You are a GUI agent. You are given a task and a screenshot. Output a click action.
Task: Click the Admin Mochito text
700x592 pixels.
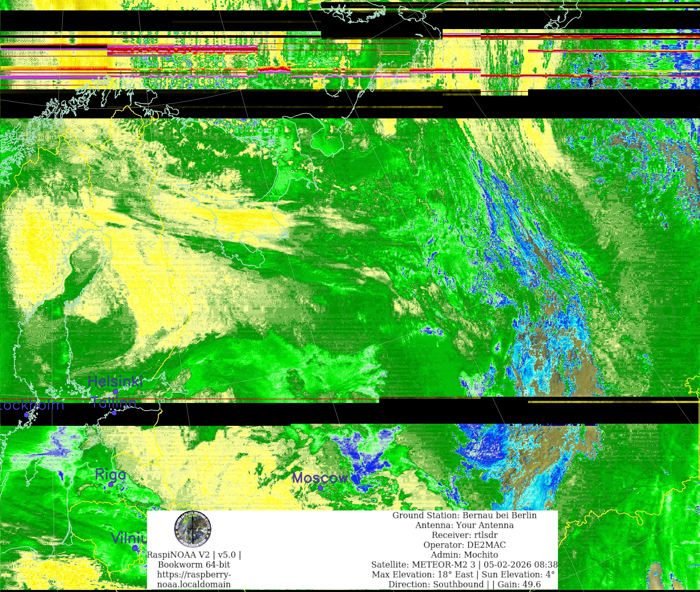click(464, 555)
